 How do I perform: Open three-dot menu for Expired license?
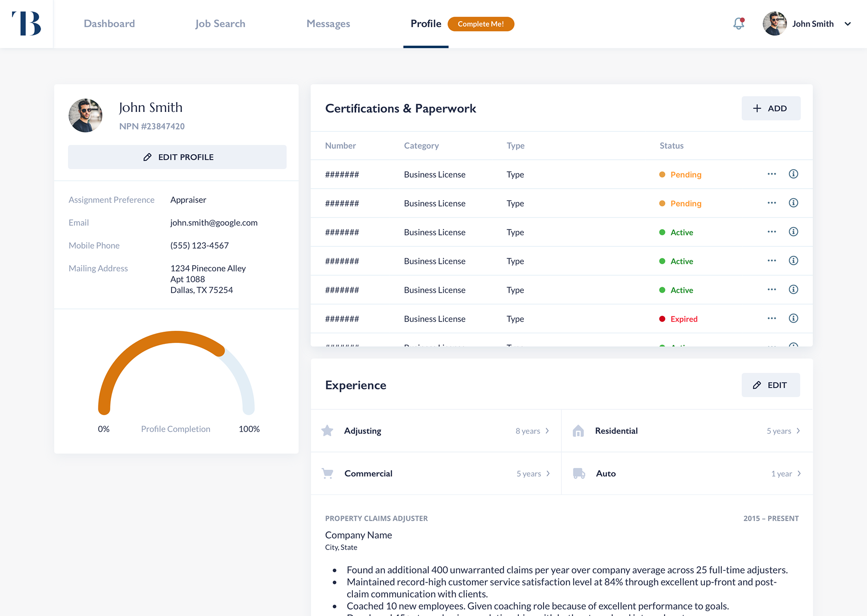click(x=772, y=319)
